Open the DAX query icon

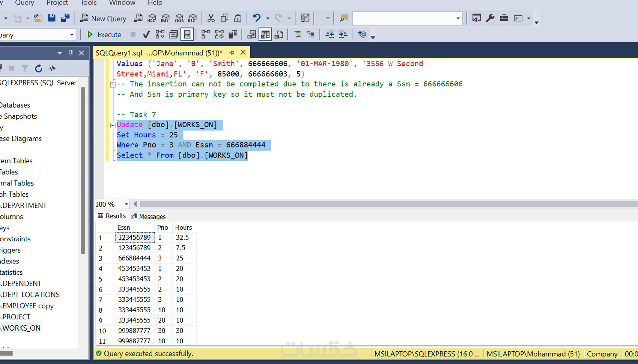click(193, 18)
